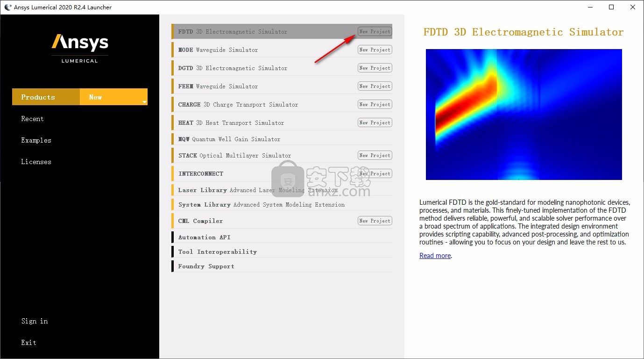Click Exit in the sidebar
The height and width of the screenshot is (359, 644).
point(28,343)
